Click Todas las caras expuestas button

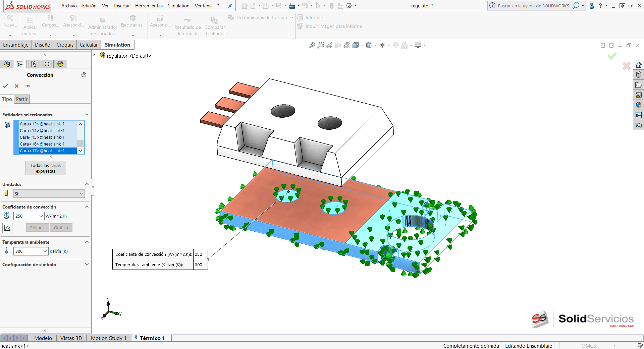(x=46, y=168)
